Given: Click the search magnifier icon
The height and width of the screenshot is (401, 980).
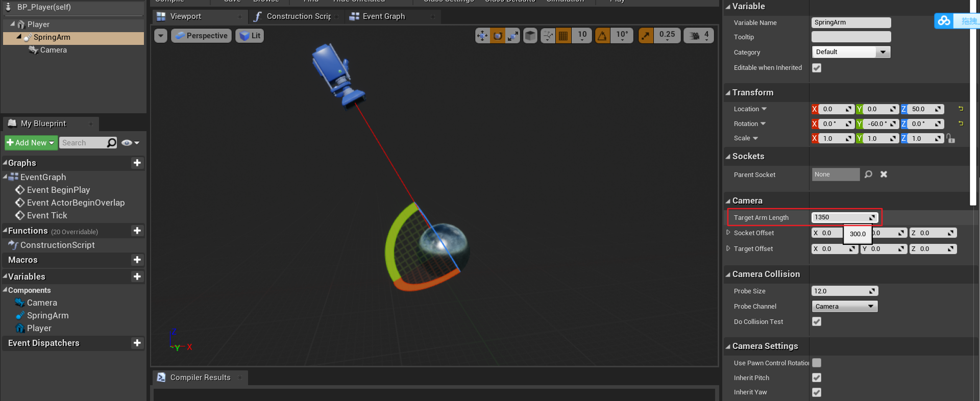Looking at the screenshot, I should pos(112,143).
